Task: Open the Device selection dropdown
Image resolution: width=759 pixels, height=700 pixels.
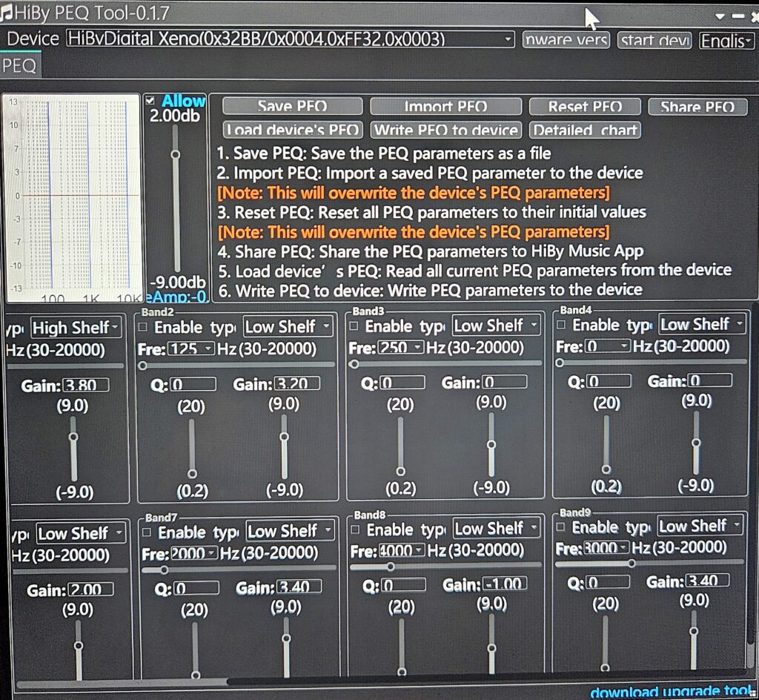Action: pyautogui.click(x=291, y=39)
